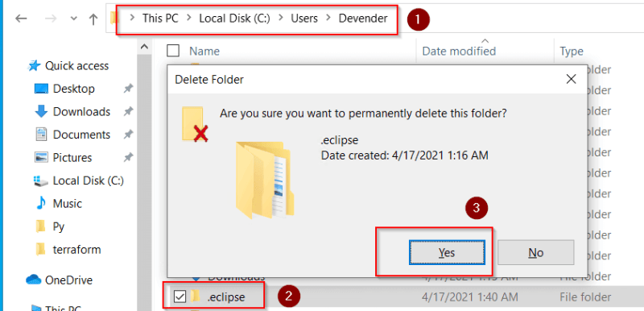Select Devender in the address bar

tap(363, 19)
